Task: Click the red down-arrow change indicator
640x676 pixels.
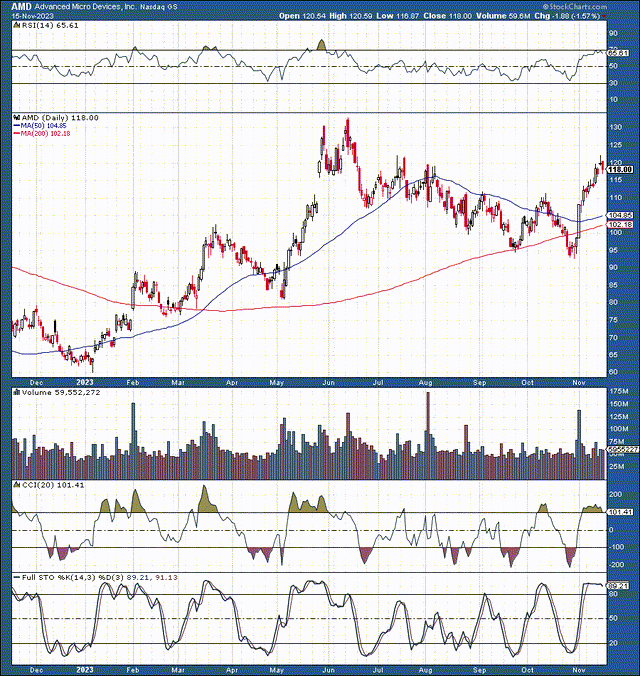Action: point(604,16)
